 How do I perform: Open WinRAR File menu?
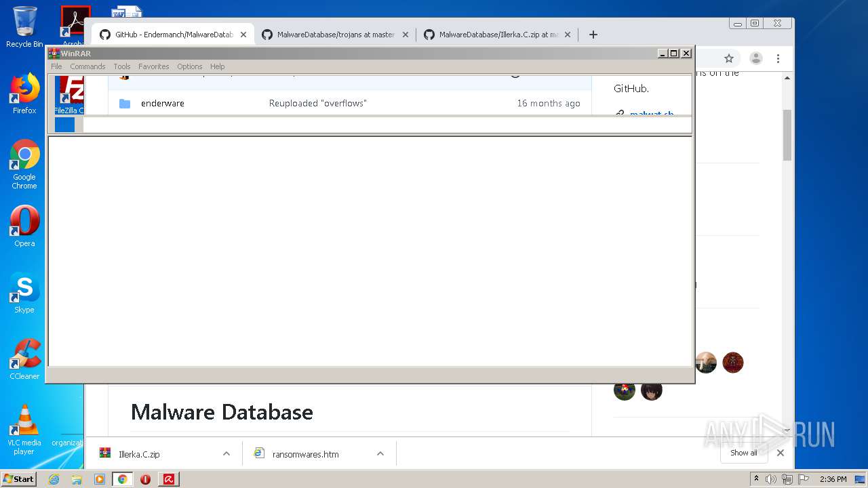pos(56,66)
